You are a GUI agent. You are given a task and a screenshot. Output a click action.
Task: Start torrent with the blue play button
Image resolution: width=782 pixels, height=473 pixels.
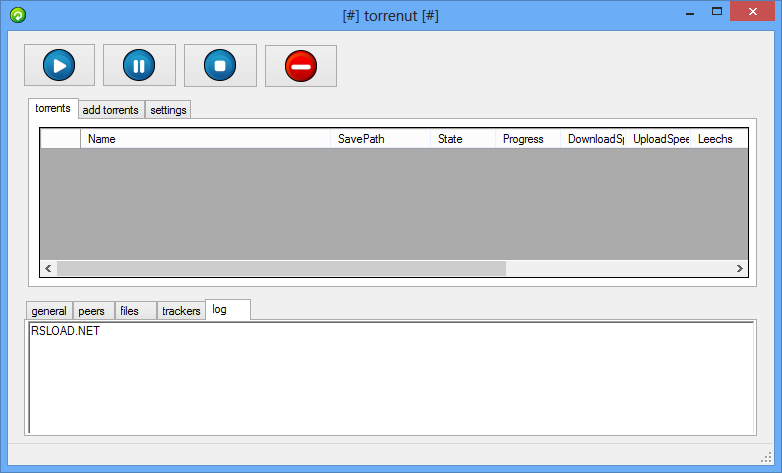pyautogui.click(x=59, y=65)
